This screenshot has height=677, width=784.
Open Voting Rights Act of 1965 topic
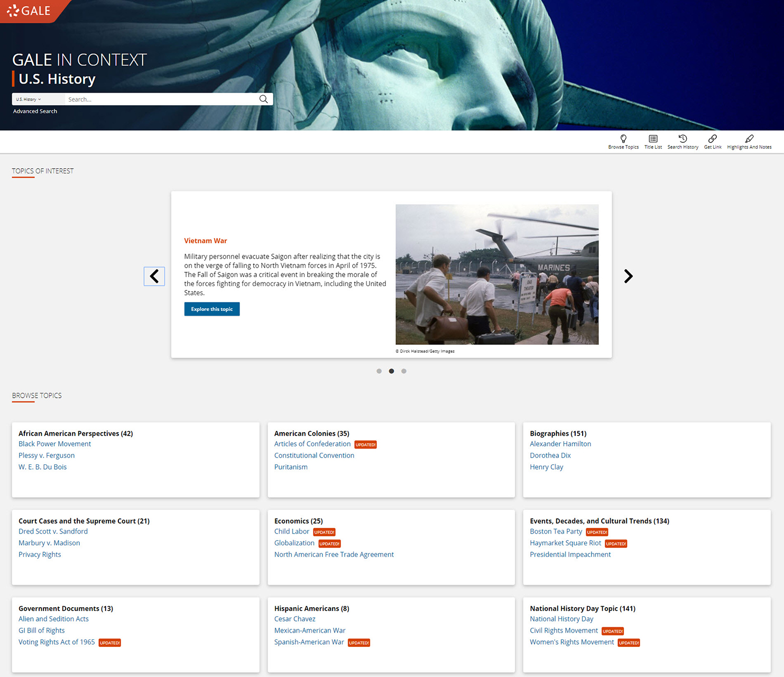coord(57,642)
